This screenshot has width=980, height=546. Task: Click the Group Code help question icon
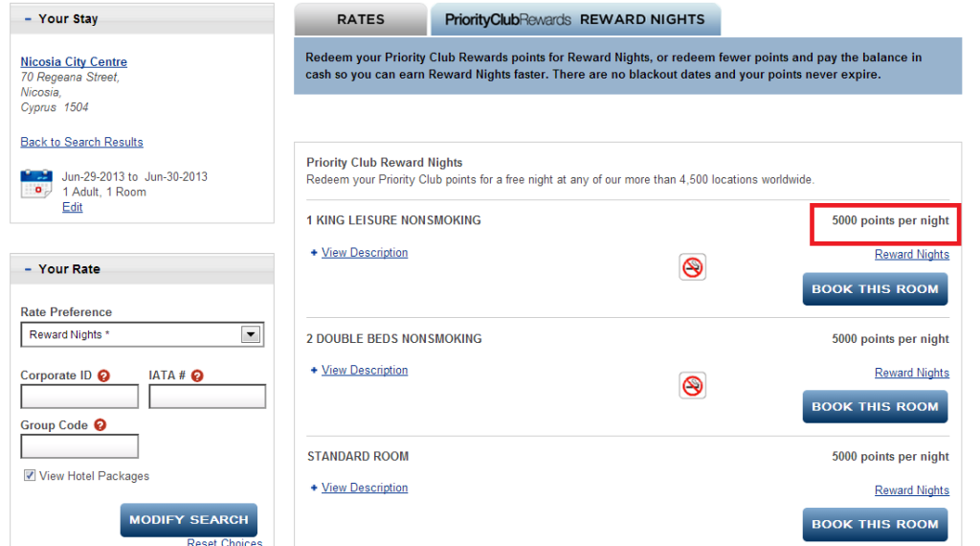click(x=100, y=425)
